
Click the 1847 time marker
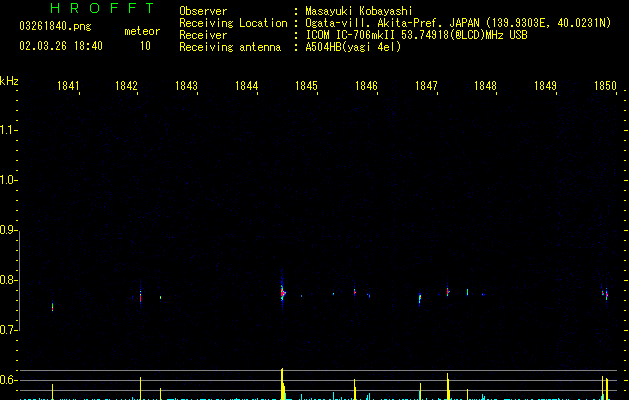click(426, 86)
